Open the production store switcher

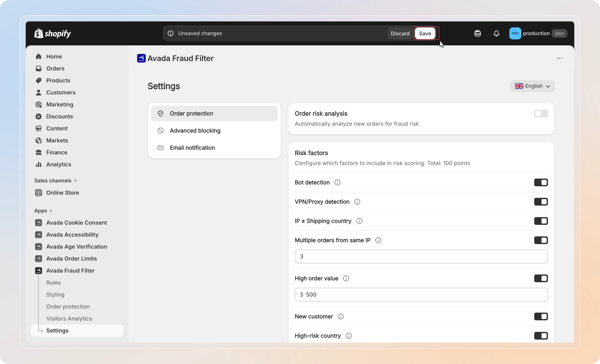(x=538, y=33)
